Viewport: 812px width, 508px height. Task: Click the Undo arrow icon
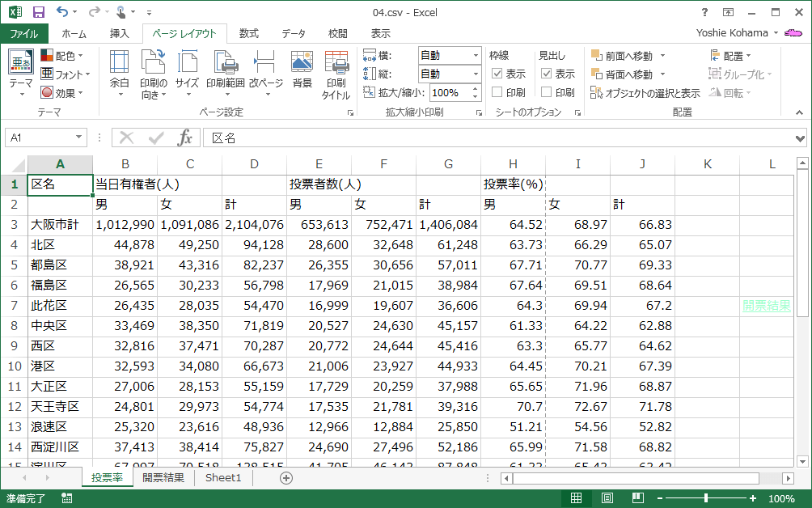[x=62, y=11]
